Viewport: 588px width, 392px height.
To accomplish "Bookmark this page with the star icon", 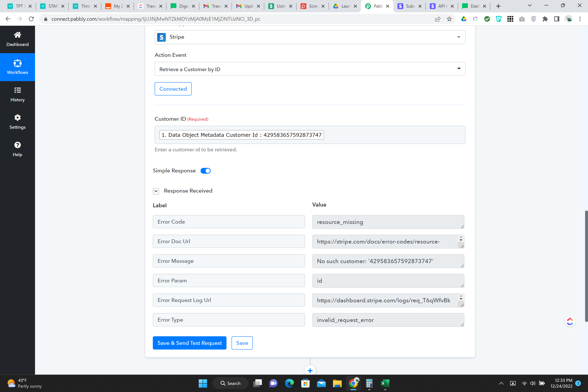I will point(449,19).
